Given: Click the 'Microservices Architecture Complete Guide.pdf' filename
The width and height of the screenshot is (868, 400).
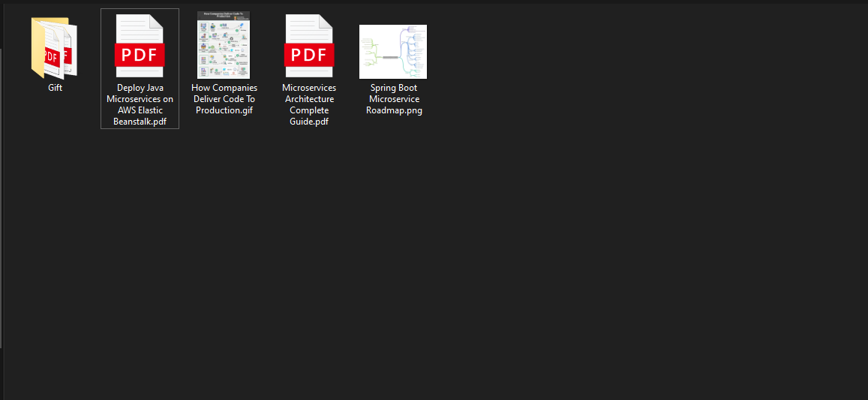Looking at the screenshot, I should click(x=309, y=105).
